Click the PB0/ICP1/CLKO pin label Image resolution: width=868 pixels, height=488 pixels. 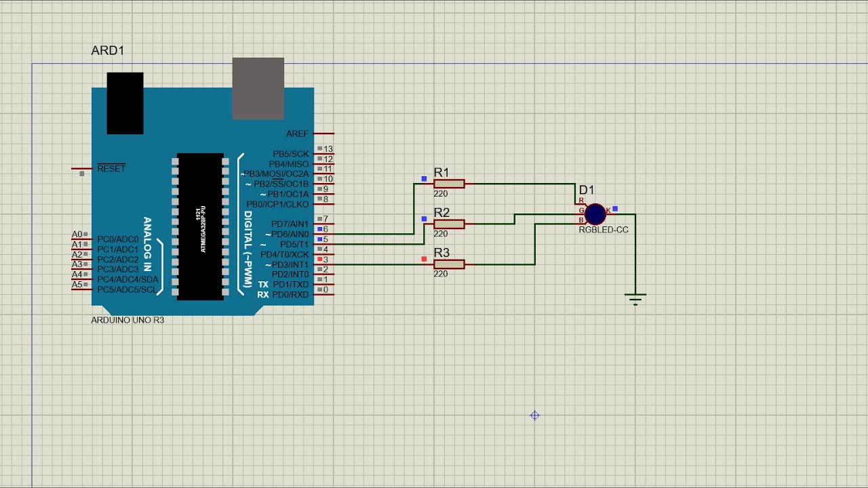277,204
